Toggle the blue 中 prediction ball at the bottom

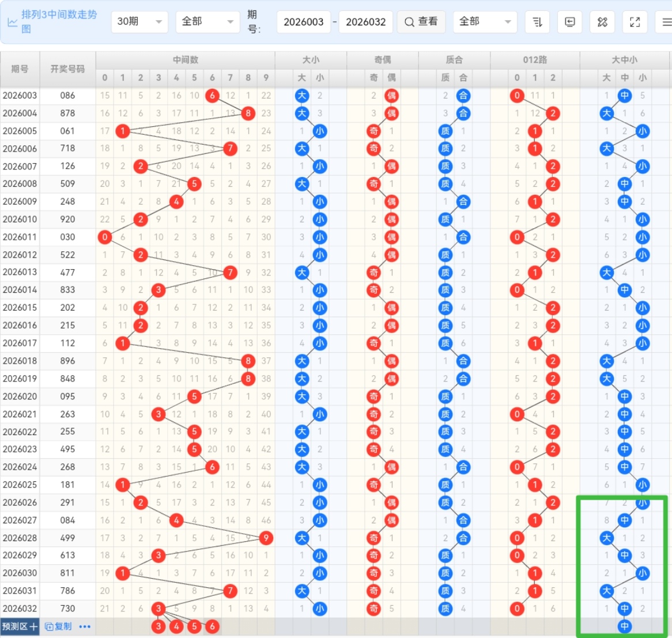(x=624, y=626)
